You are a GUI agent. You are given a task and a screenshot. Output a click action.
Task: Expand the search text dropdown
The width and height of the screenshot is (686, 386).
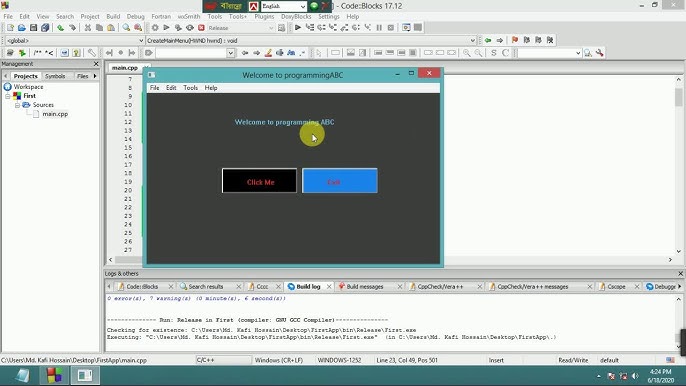click(x=231, y=53)
